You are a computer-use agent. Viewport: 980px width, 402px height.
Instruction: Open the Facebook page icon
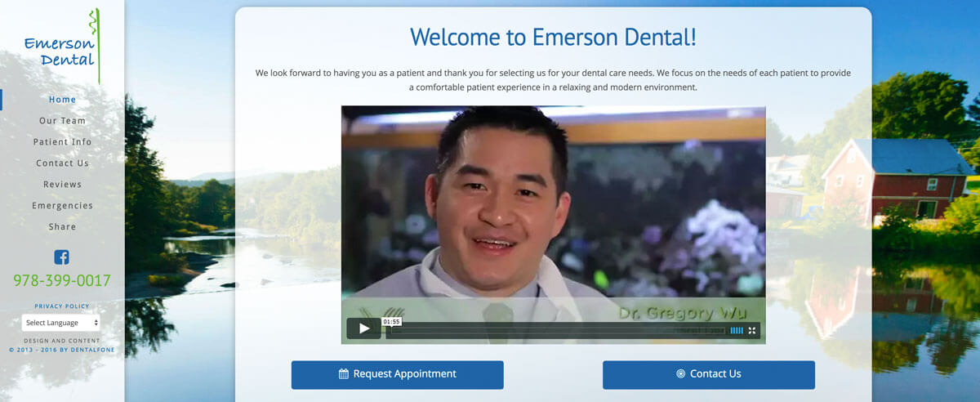[x=62, y=257]
